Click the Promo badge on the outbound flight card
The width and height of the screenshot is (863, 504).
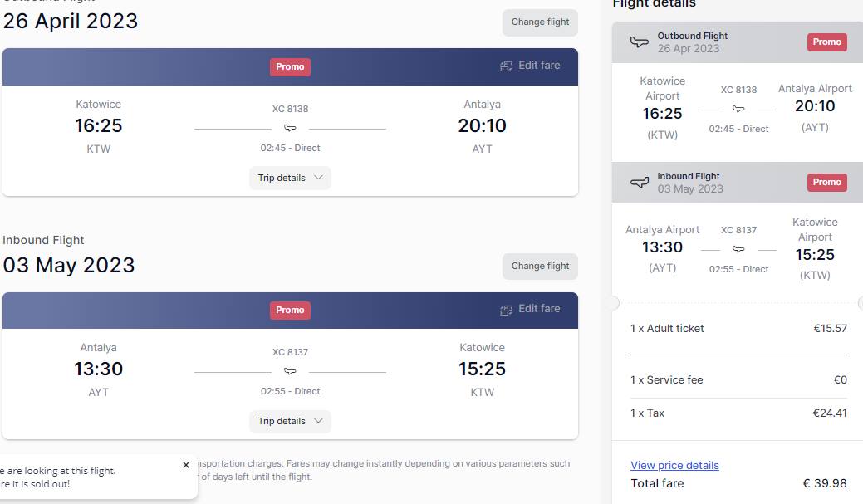click(290, 66)
